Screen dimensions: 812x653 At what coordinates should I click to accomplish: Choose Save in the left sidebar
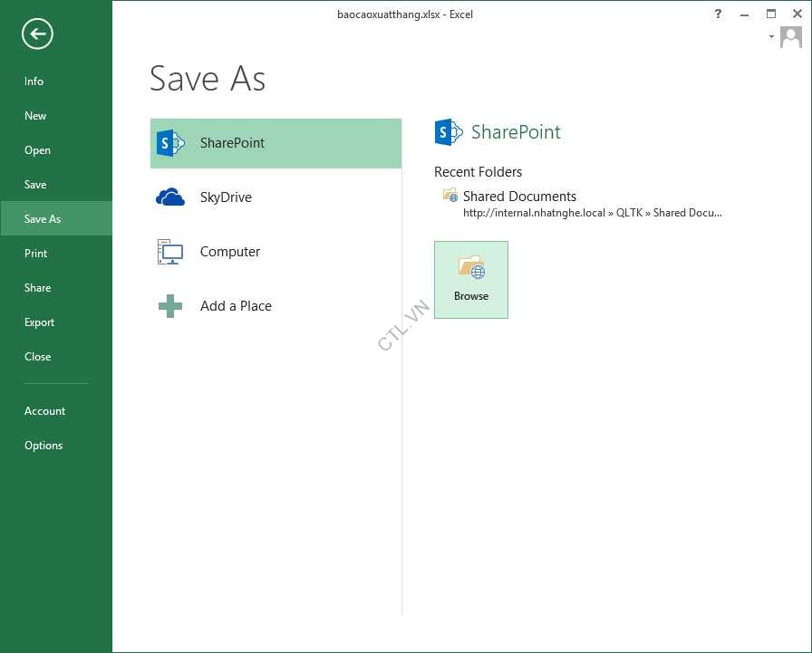point(35,185)
